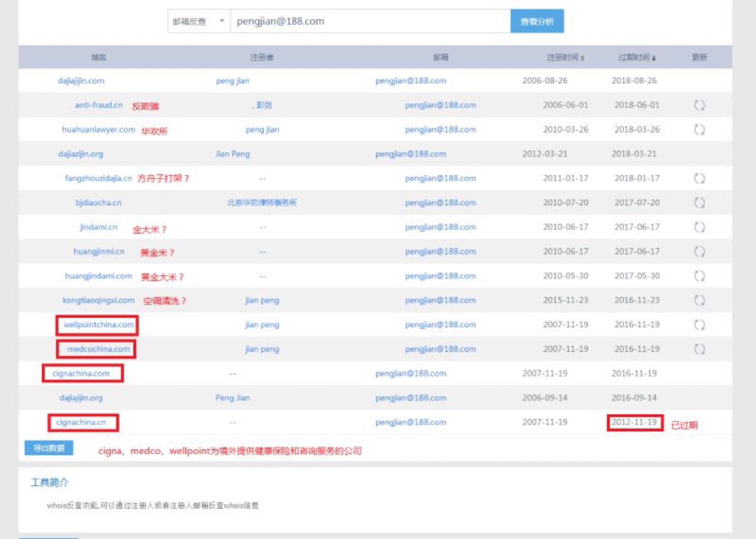Viewport: 756px width, 539px height.
Task: Refresh whois data for fangzhouzidajia.cn
Action: pyautogui.click(x=700, y=178)
